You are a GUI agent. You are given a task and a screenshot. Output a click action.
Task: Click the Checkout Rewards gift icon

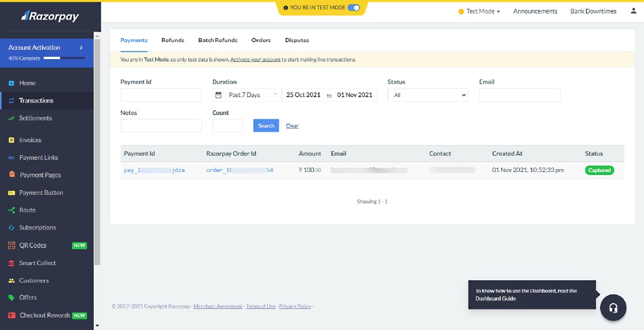click(x=12, y=315)
